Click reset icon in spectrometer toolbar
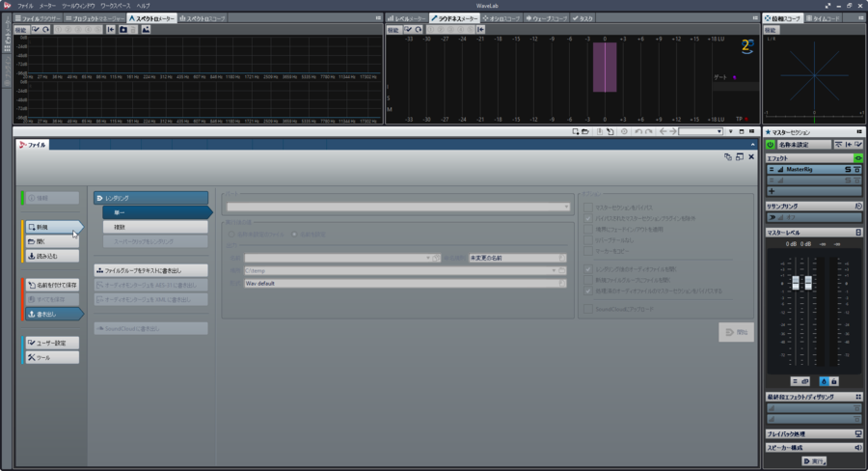 46,29
